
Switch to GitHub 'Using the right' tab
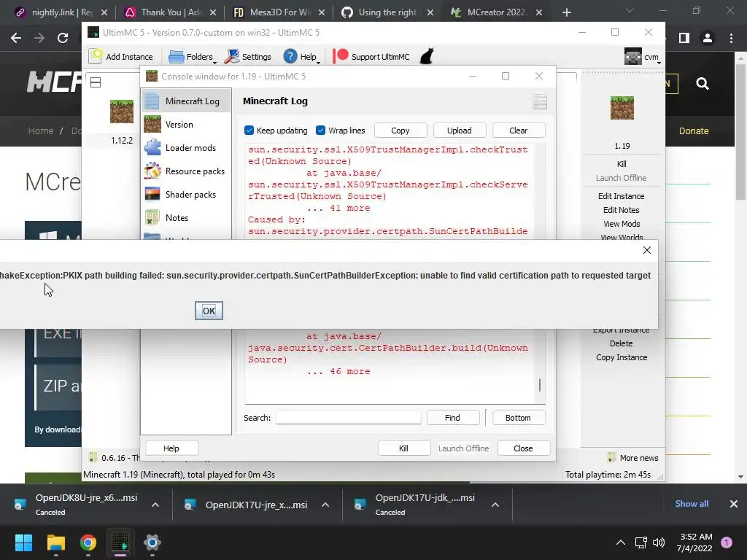tap(388, 12)
